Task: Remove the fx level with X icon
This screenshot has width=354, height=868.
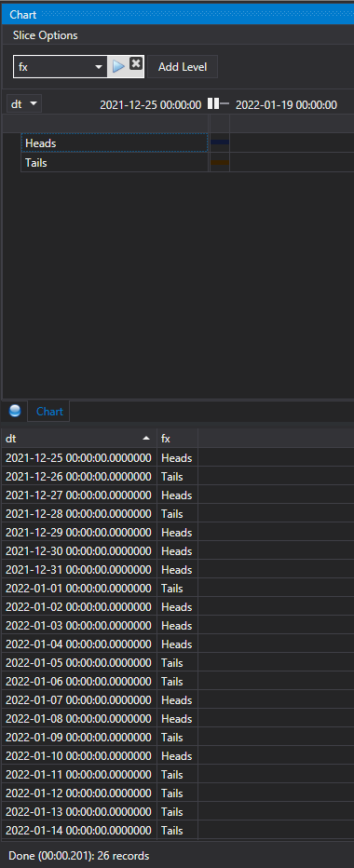Action: pos(135,63)
